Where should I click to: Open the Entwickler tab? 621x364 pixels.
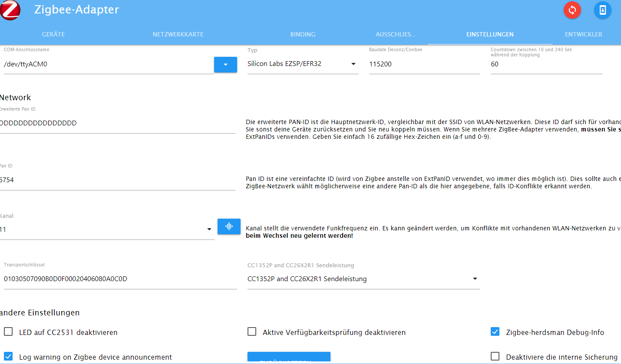(x=584, y=34)
